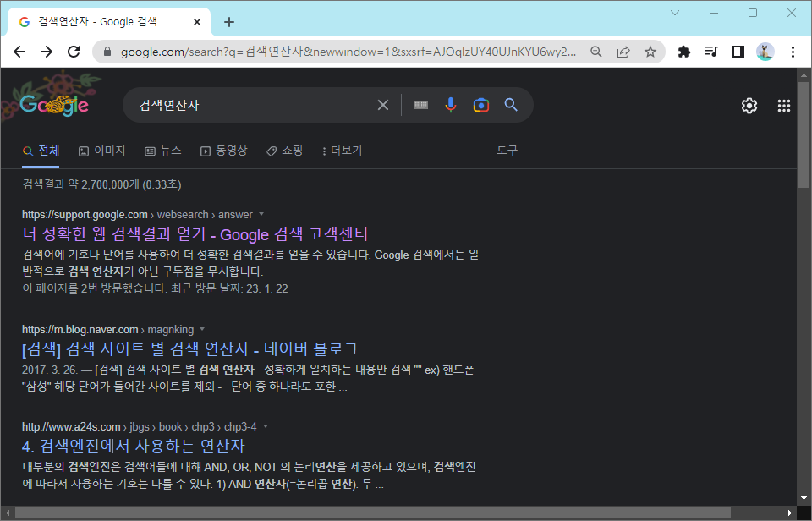This screenshot has height=521, width=812.
Task: Go back with the browser back arrow
Action: (x=19, y=52)
